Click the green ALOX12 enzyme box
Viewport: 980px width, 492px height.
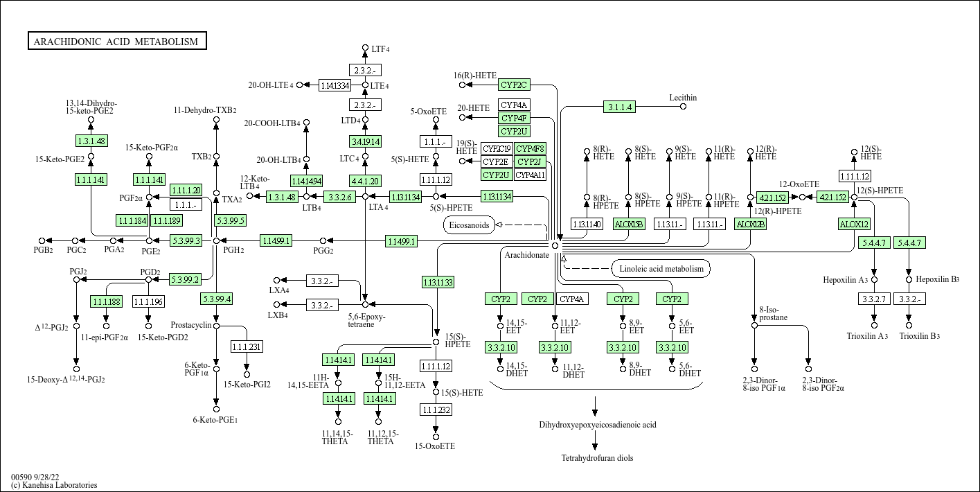[x=853, y=224]
